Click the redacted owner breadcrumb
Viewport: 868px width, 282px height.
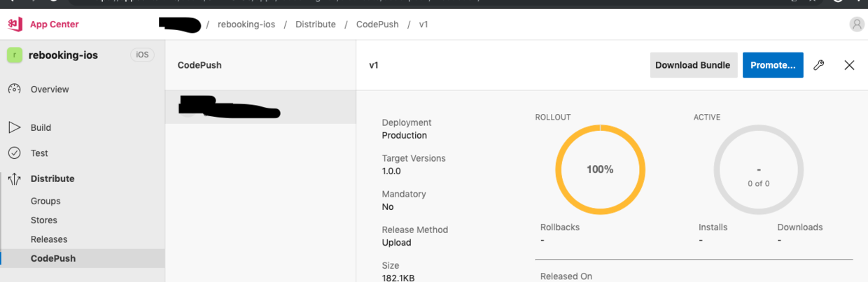(180, 24)
